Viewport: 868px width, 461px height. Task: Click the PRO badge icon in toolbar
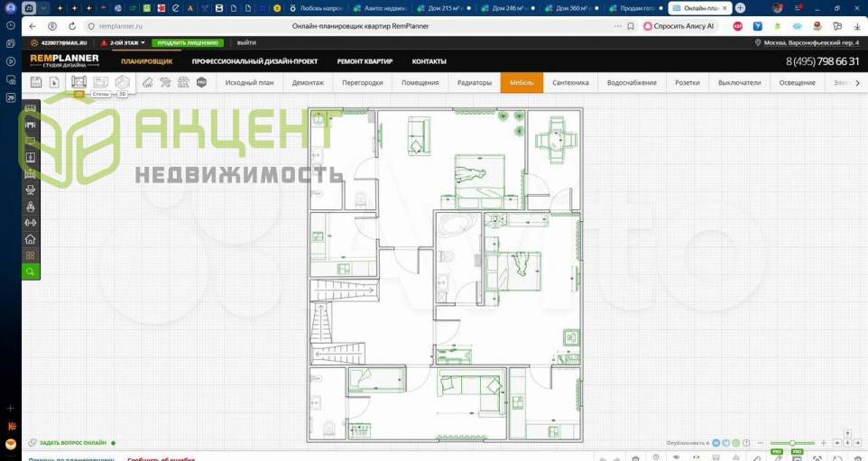[201, 82]
